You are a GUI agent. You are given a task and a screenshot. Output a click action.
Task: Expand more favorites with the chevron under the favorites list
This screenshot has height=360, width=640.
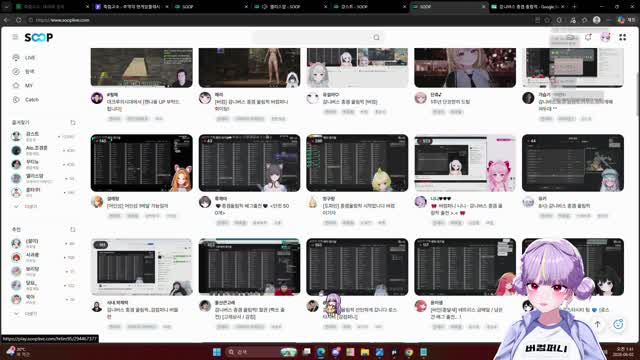(x=16, y=207)
